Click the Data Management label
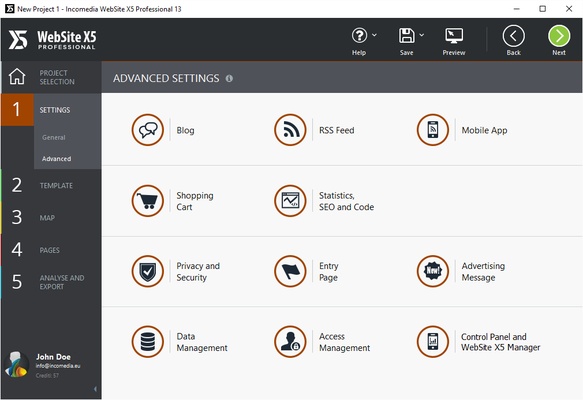583x400 pixels. coord(202,342)
